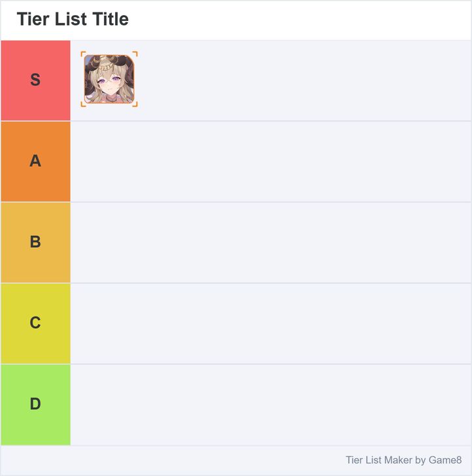Click inside the empty A tier row

271,161
